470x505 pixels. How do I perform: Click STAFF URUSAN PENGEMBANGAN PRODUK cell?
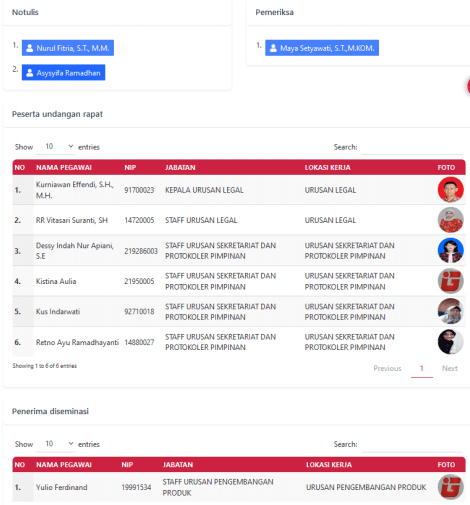click(218, 487)
